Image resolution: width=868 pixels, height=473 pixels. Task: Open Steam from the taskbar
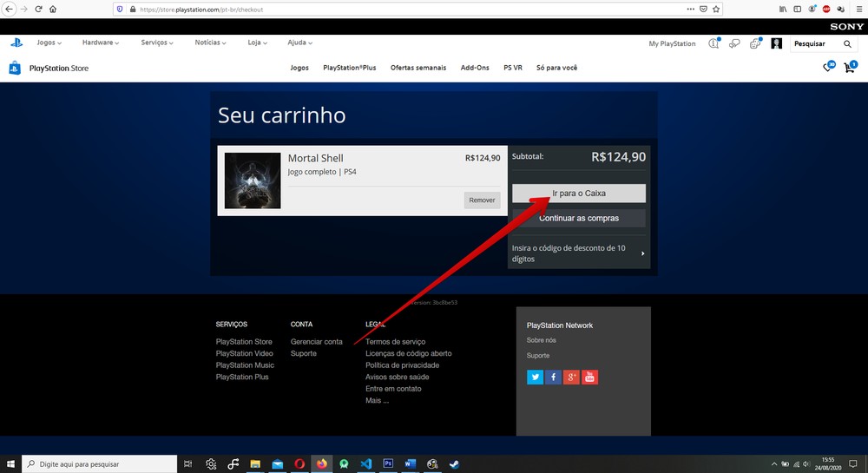(455, 463)
